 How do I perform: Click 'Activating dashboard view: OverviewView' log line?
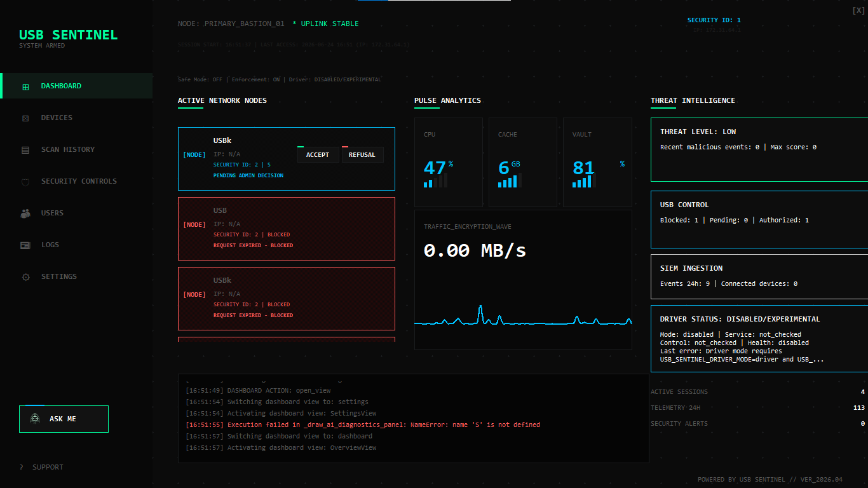click(281, 448)
